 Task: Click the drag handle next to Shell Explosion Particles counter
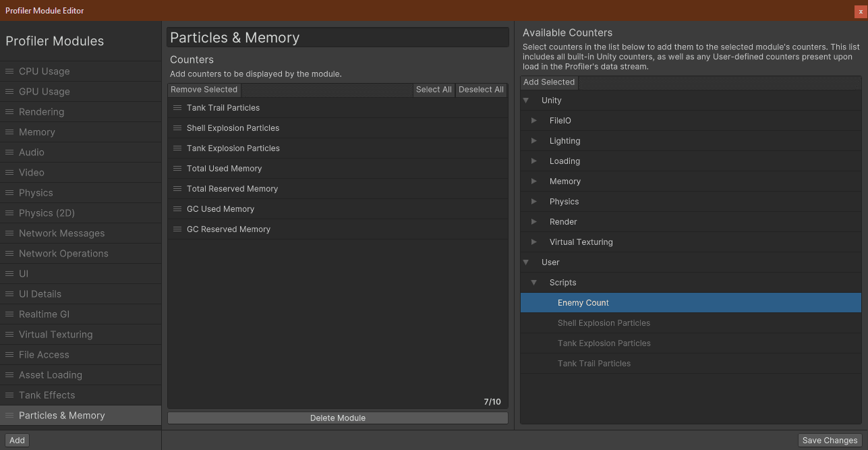(x=177, y=128)
